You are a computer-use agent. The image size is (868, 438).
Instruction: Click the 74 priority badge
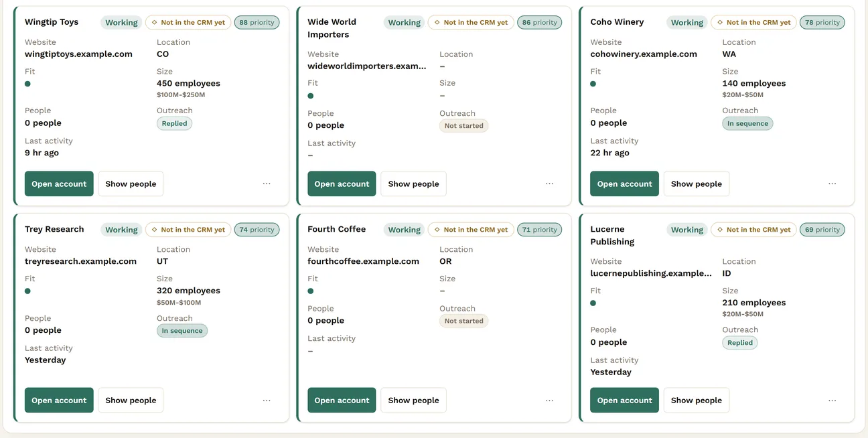[257, 230]
